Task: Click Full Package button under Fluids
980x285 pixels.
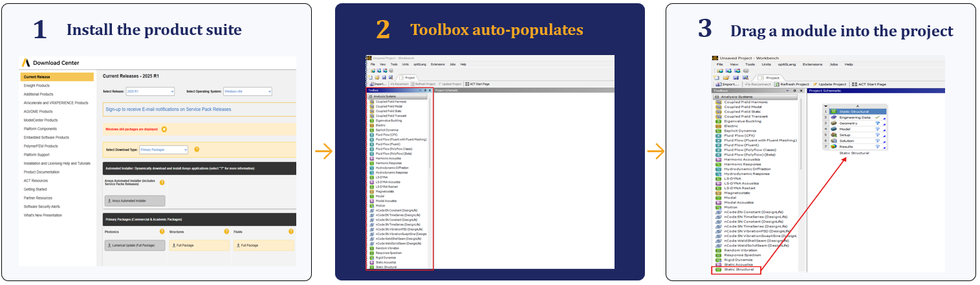Action: coord(263,245)
